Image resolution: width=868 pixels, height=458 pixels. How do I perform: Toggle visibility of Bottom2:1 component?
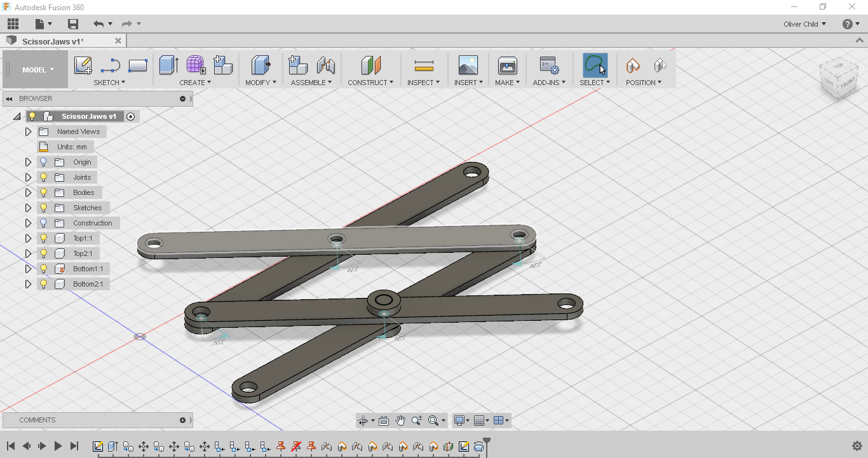pos(43,284)
